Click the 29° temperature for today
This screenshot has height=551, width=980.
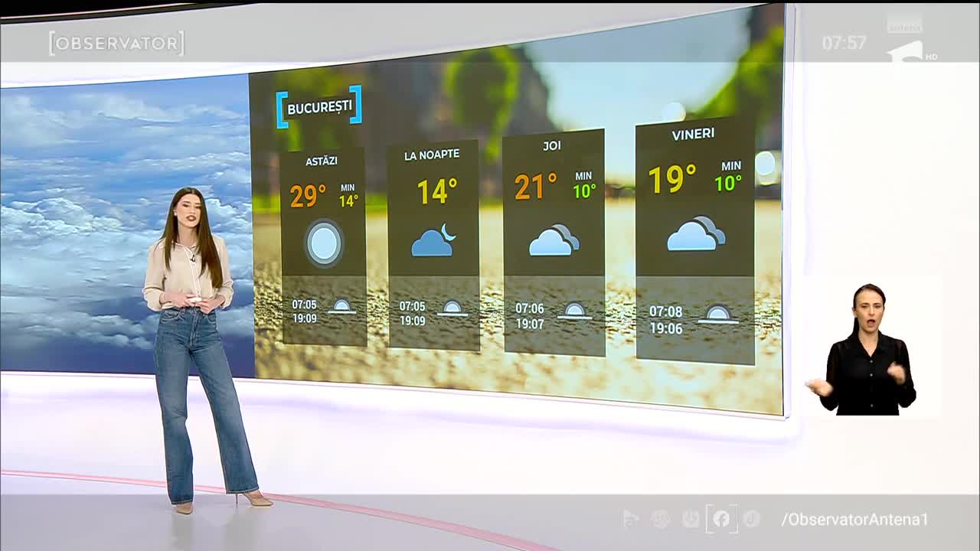(x=308, y=196)
